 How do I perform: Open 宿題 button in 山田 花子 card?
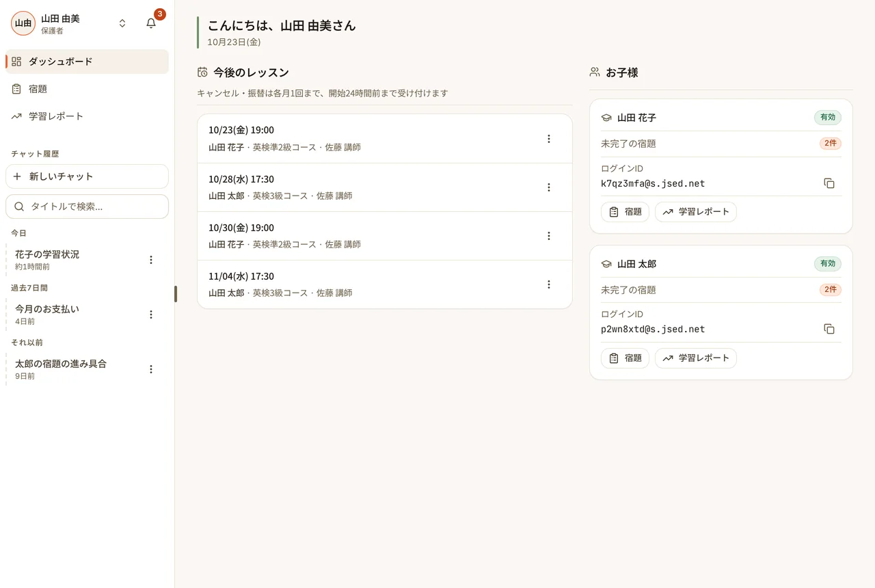625,212
